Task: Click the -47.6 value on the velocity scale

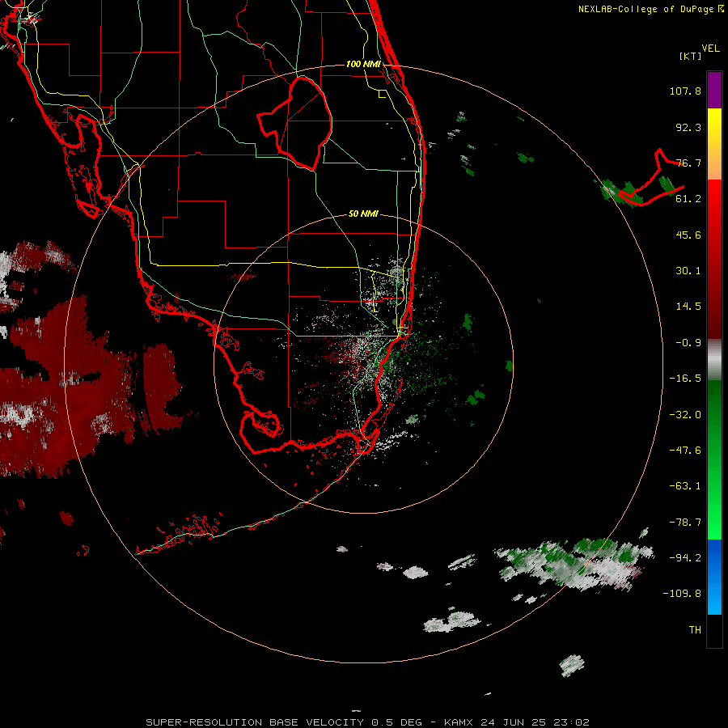Action: point(685,451)
